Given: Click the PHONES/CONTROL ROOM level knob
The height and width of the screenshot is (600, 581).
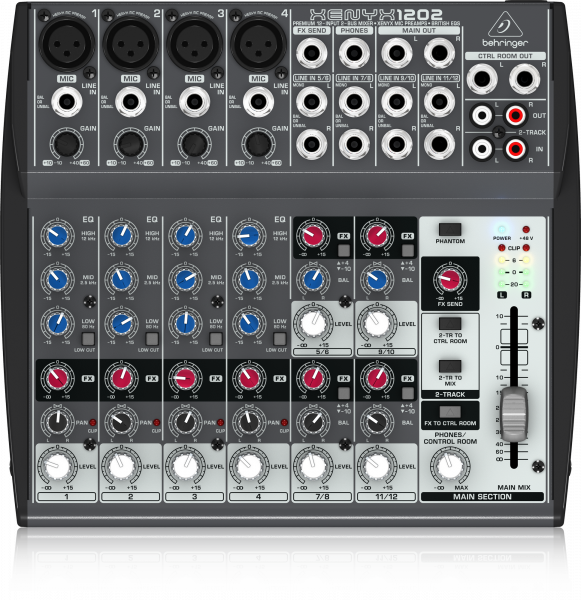Looking at the screenshot, I should (x=450, y=465).
